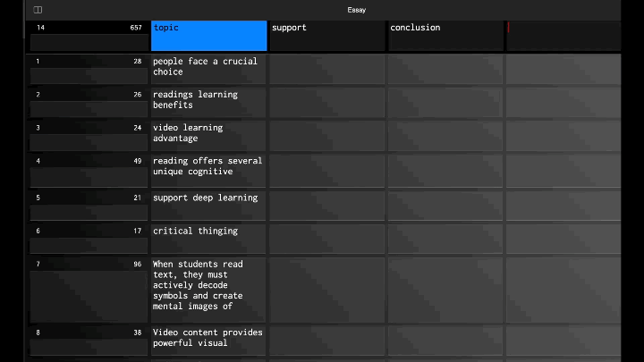Select the 'video learning advantage' cell
This screenshot has height=362, width=644.
208,134
